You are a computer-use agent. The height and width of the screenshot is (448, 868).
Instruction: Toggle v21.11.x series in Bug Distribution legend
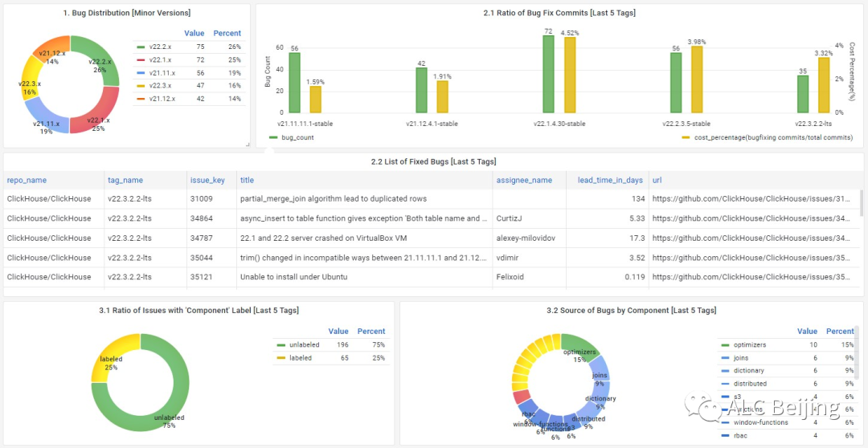tap(162, 73)
